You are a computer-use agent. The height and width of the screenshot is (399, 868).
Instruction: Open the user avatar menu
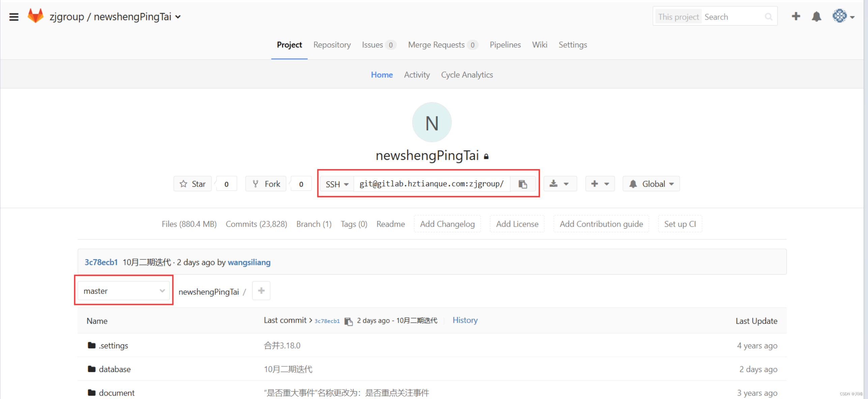pyautogui.click(x=843, y=16)
